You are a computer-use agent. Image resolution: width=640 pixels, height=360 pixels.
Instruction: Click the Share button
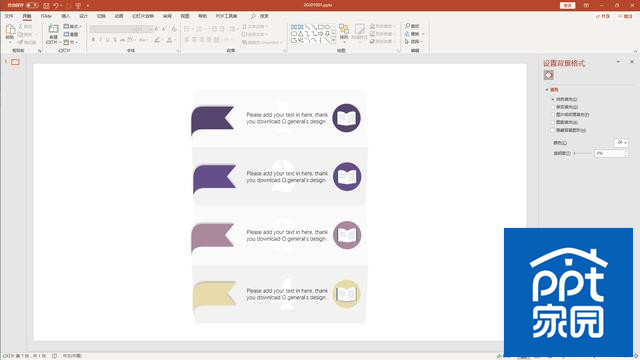(x=603, y=16)
